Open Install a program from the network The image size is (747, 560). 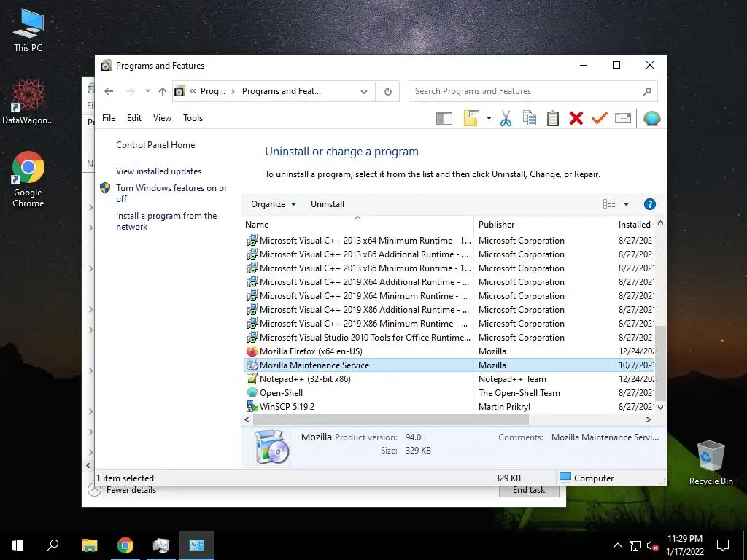(166, 222)
